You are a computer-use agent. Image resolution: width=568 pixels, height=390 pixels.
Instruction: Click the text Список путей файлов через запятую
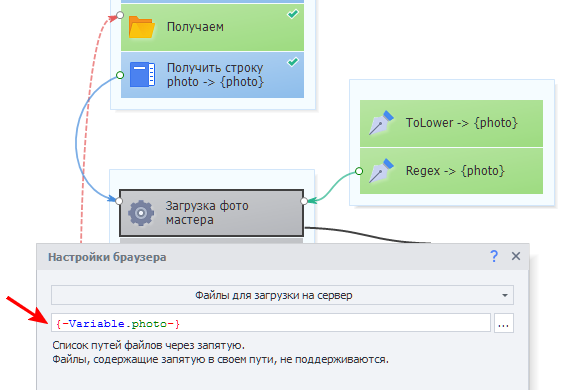149,345
